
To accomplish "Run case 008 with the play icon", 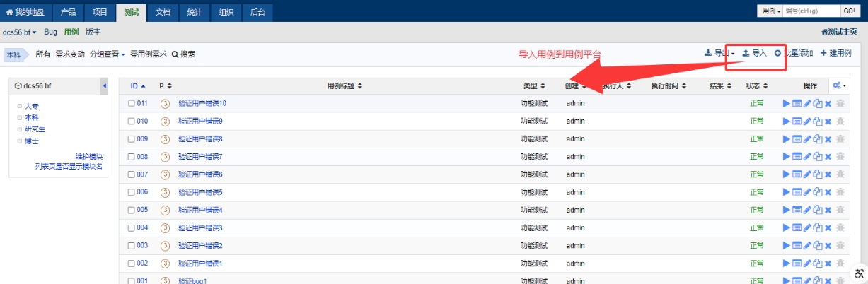I will pos(787,156).
